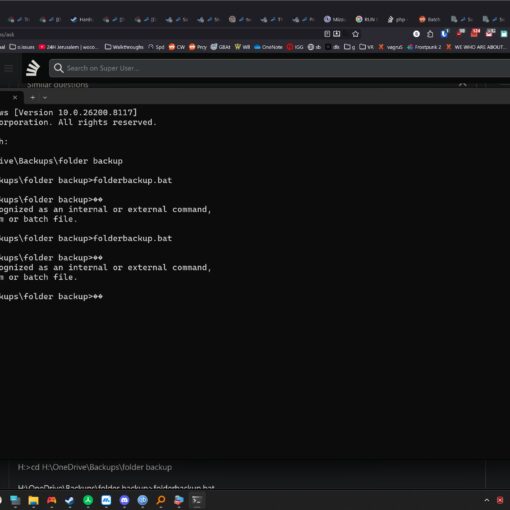
Task: Open the Super User site logo
Action: (33, 68)
